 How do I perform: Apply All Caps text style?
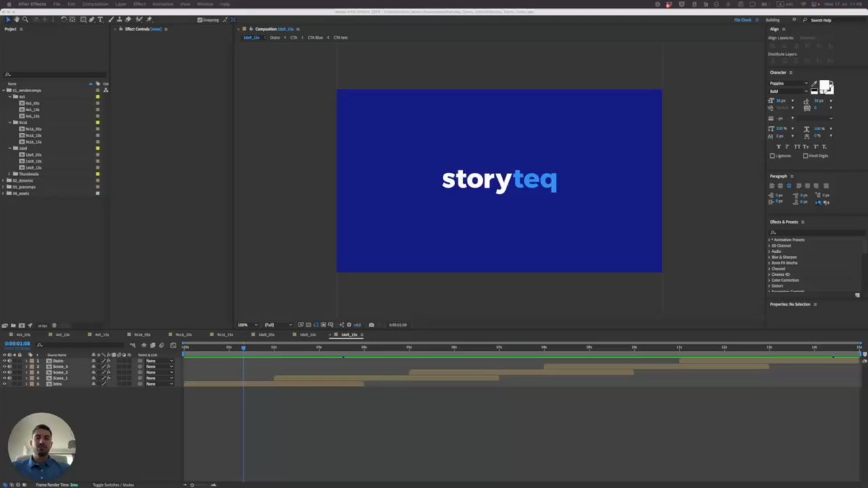click(x=797, y=147)
